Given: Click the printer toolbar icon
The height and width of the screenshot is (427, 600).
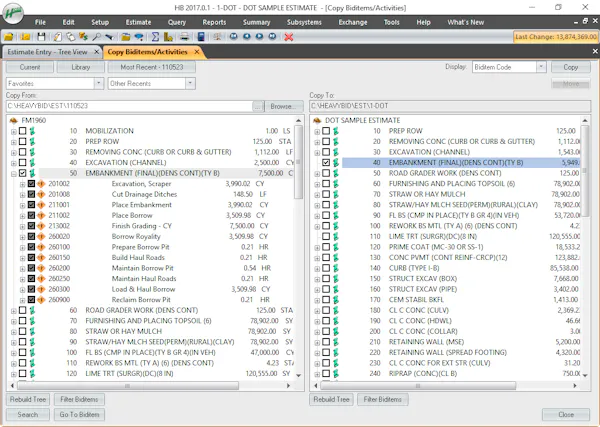Looking at the screenshot, I should (x=184, y=37).
